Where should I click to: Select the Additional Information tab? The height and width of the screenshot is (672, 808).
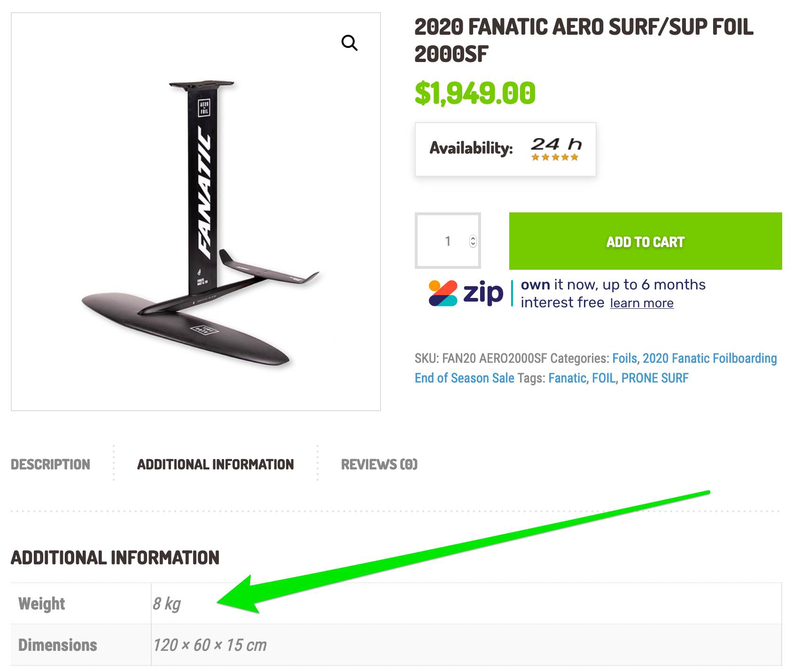(215, 465)
